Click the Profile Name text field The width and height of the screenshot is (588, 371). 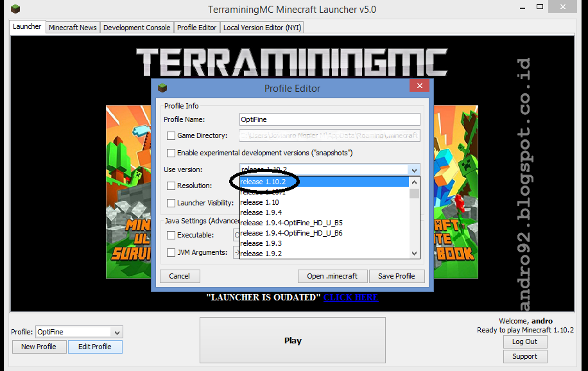coord(329,119)
